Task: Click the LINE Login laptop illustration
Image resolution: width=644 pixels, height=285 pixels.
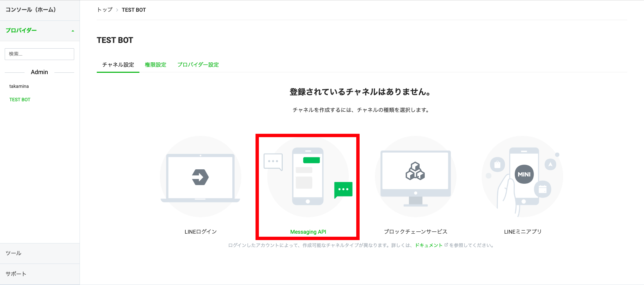Action: (200, 177)
